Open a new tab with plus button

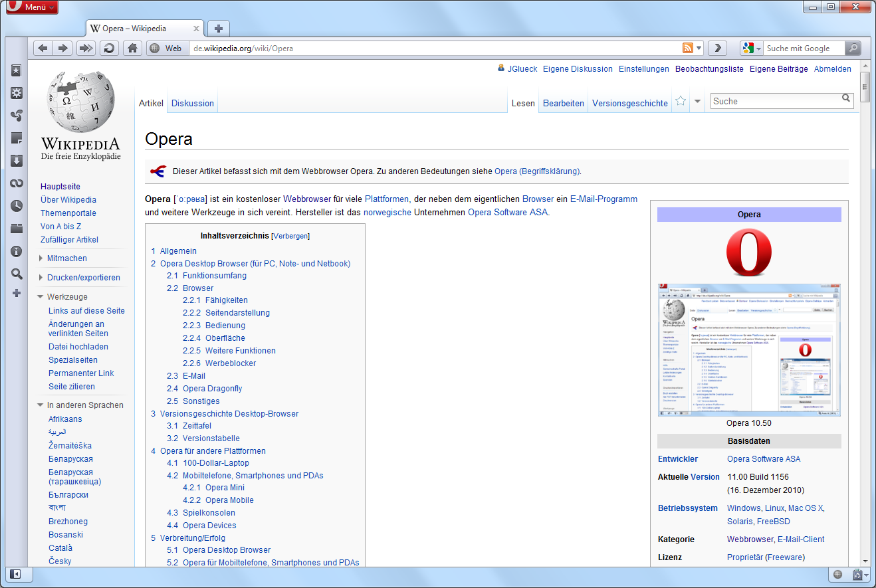(x=219, y=28)
